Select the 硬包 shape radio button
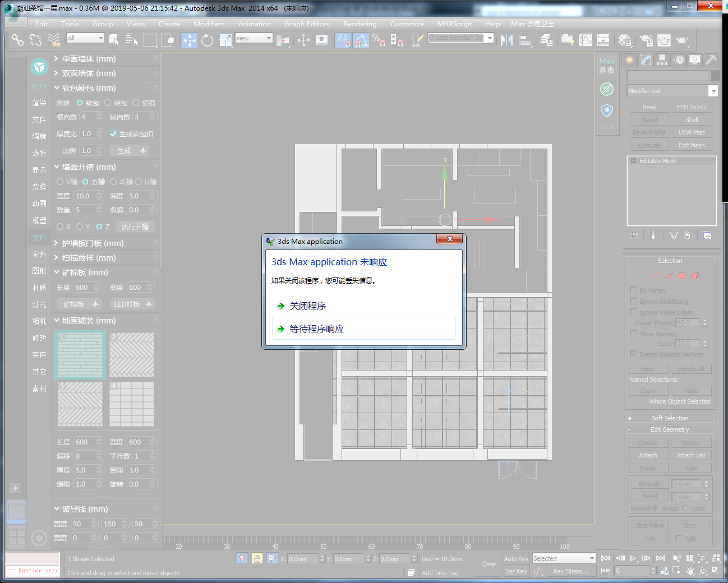This screenshot has height=583, width=728. point(108,103)
